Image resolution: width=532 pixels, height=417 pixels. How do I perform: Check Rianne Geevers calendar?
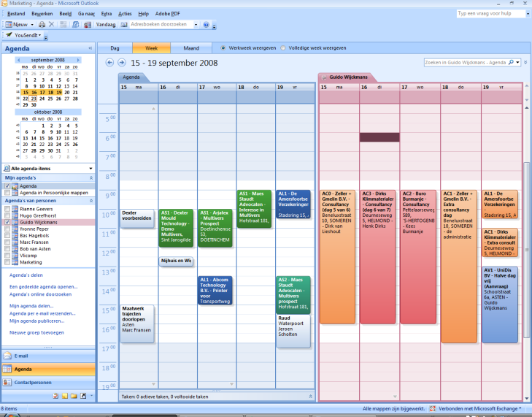point(7,209)
